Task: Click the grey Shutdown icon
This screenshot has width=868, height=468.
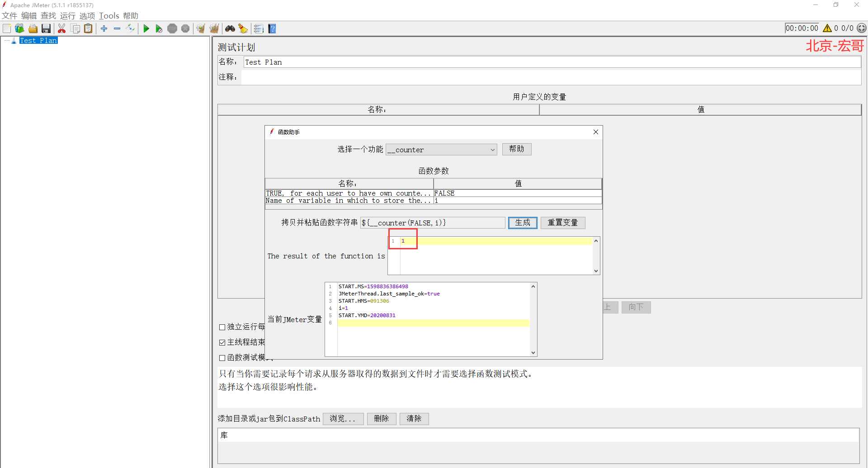Action: (185, 28)
